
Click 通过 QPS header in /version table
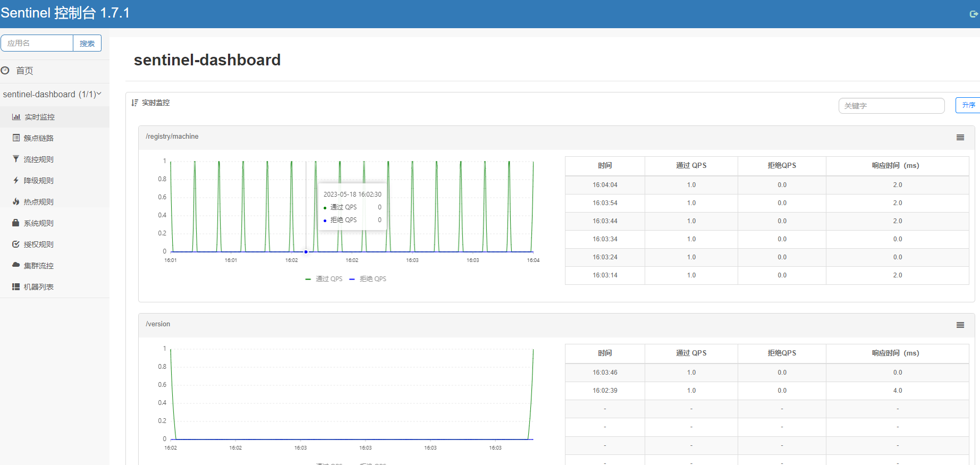click(x=691, y=353)
